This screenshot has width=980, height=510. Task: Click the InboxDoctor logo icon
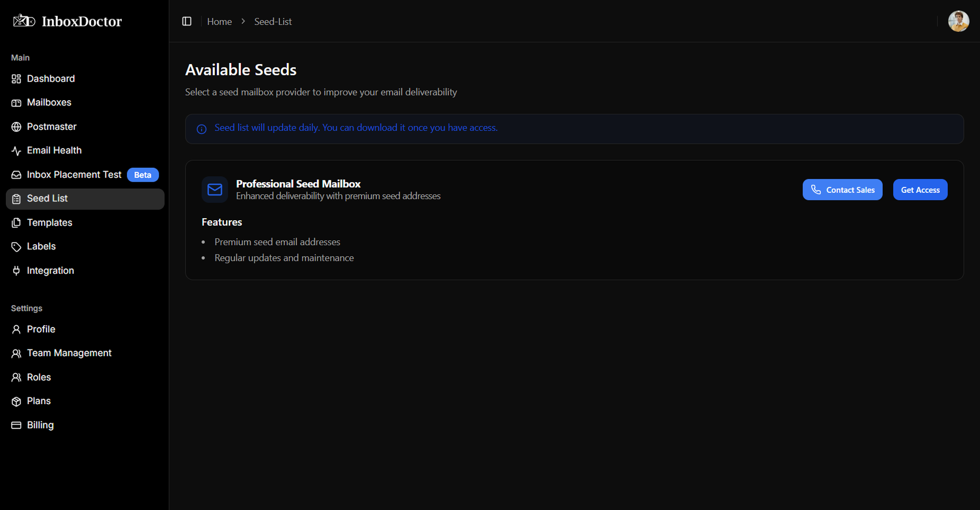(24, 21)
